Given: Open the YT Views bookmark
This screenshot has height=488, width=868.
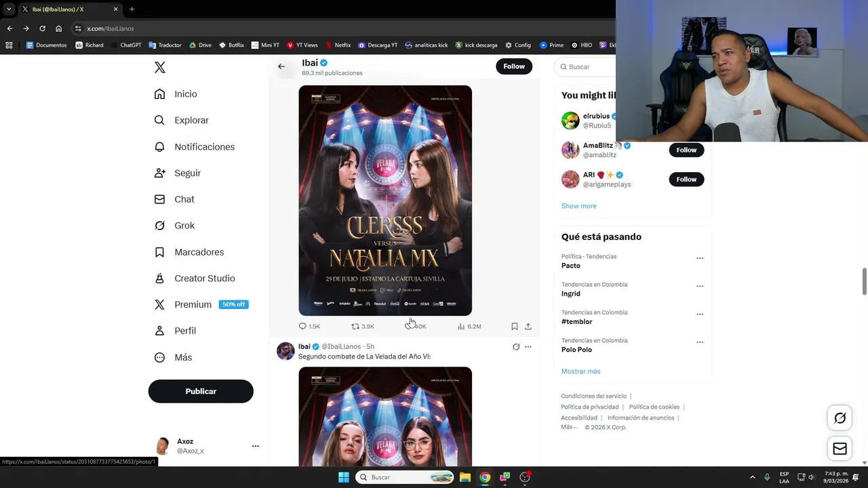Looking at the screenshot, I should pos(302,45).
